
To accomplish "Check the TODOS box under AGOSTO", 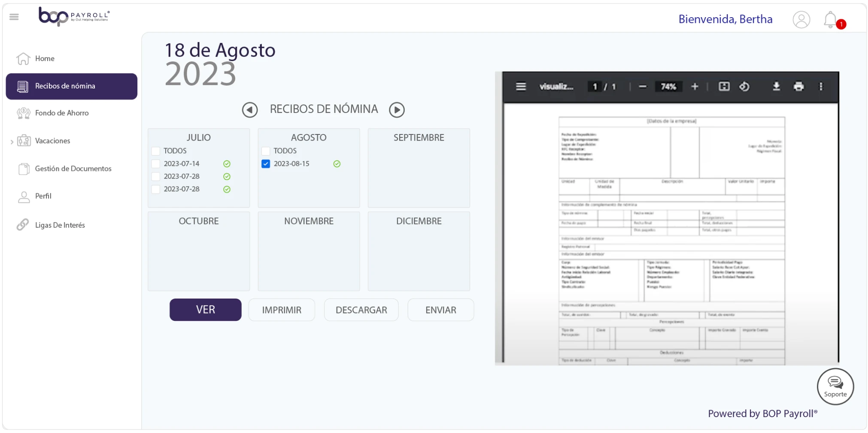I will (x=266, y=151).
